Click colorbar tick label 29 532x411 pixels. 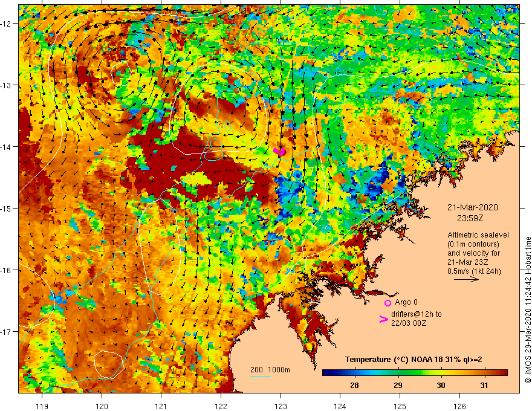coord(398,385)
